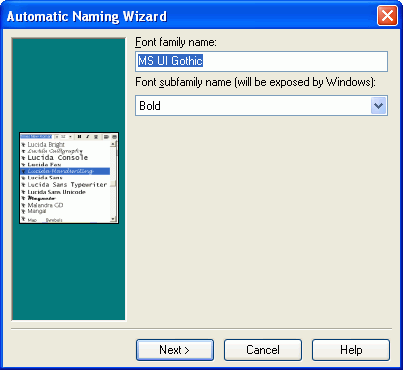Click the align-left icon in preview image
This screenshot has height=370, width=403.
tap(106, 137)
